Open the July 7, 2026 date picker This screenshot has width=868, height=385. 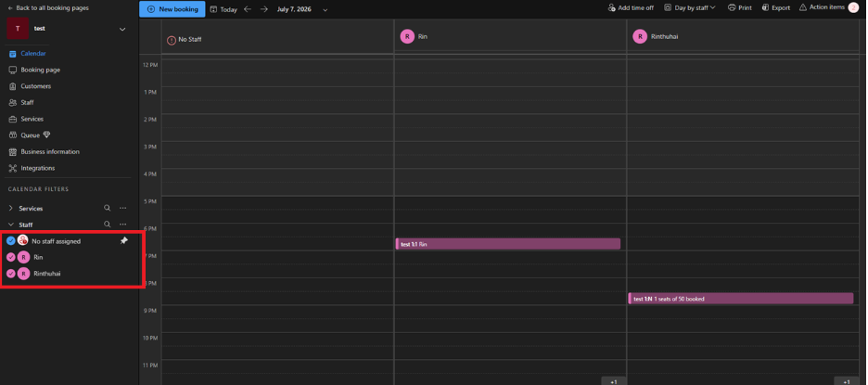pos(302,9)
